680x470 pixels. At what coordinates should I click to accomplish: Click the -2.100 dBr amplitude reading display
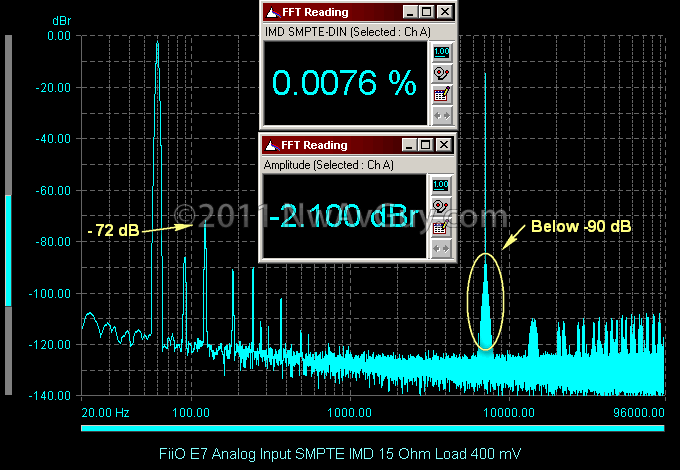coord(345,216)
